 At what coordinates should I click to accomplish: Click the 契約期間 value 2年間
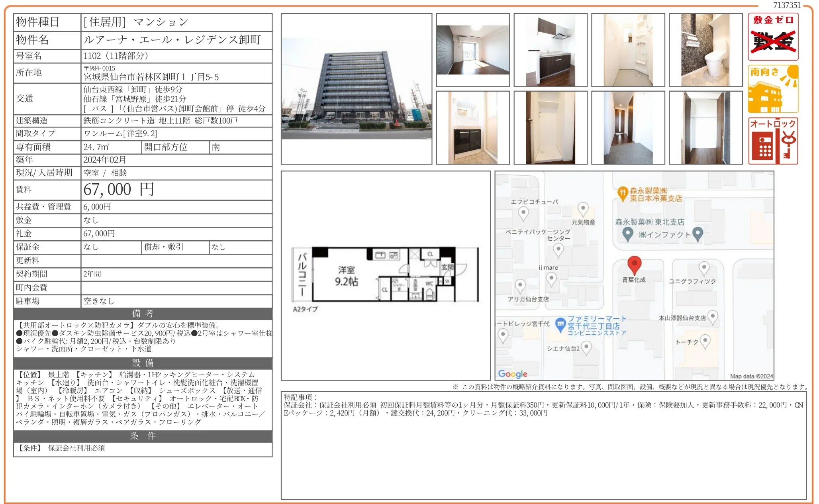pyautogui.click(x=92, y=274)
